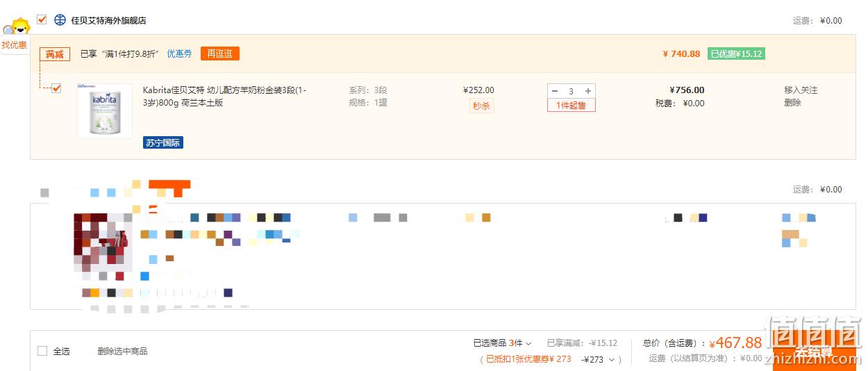This screenshot has height=371, width=868.
Task: Open the Kabrita佳贝艾特 product title link
Action: pos(224,97)
